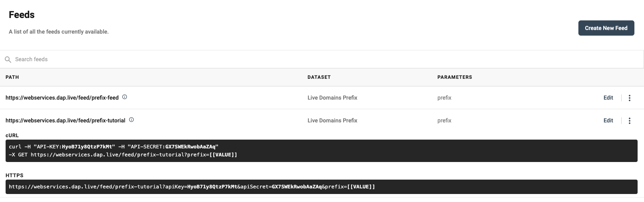Viewport: 644px width, 202px height.
Task: Edit the prefix-tutorial feed
Action: pyautogui.click(x=608, y=120)
